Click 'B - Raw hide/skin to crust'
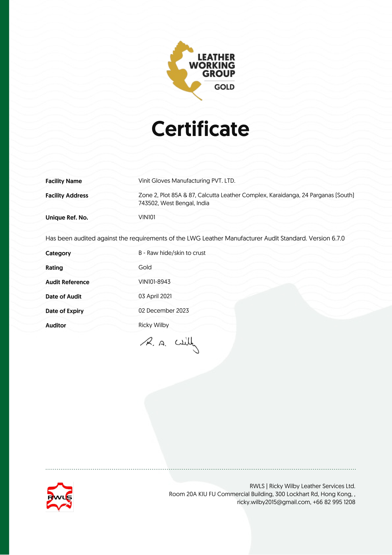 (x=172, y=253)
